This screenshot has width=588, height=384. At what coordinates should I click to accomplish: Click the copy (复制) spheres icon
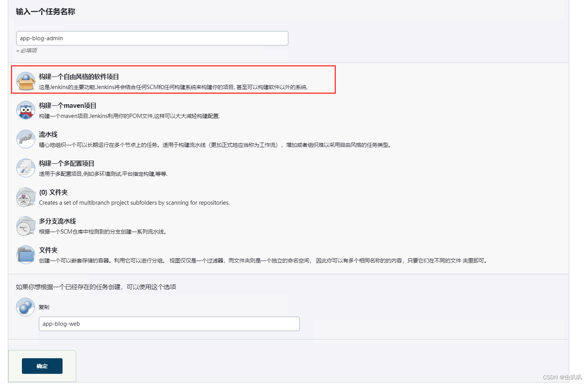click(25, 307)
